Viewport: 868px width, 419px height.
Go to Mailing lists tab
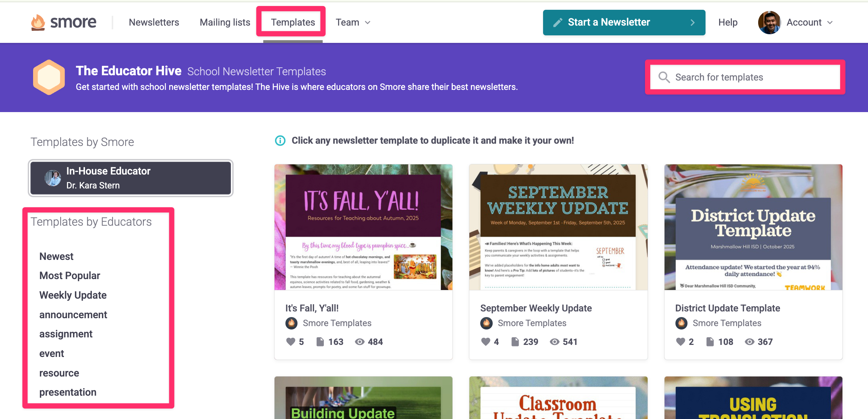click(225, 23)
